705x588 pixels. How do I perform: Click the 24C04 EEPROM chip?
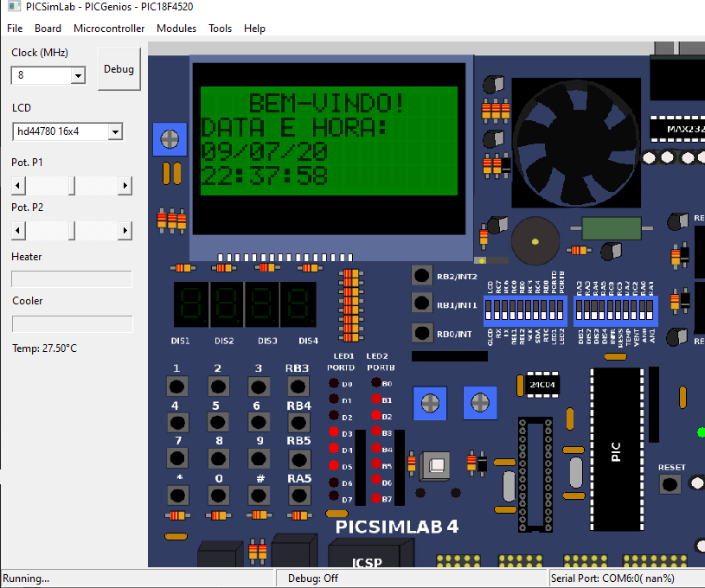pyautogui.click(x=542, y=384)
